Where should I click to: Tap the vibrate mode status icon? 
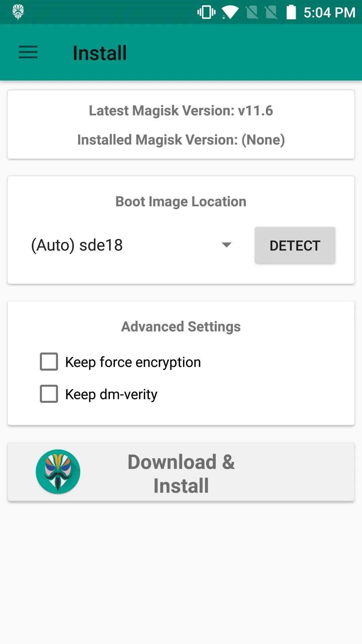(x=206, y=12)
